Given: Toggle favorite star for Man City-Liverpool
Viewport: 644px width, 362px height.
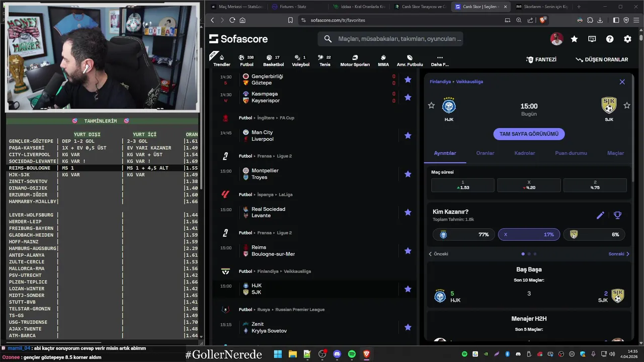Looking at the screenshot, I should tap(408, 135).
